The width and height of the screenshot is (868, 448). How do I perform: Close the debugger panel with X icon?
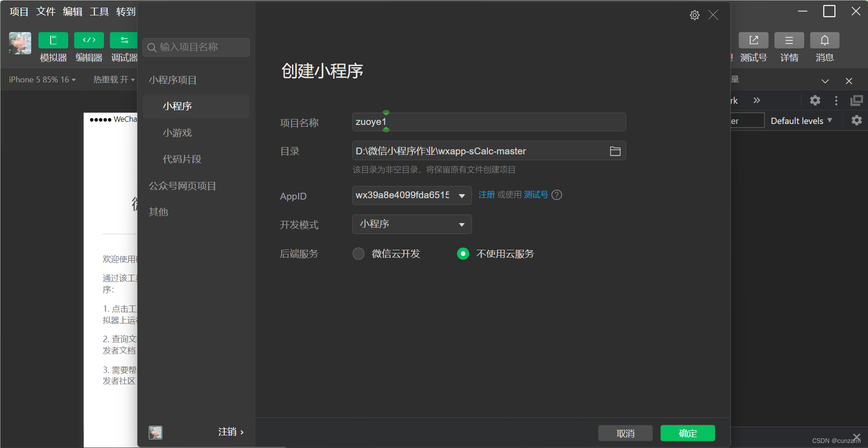[849, 81]
